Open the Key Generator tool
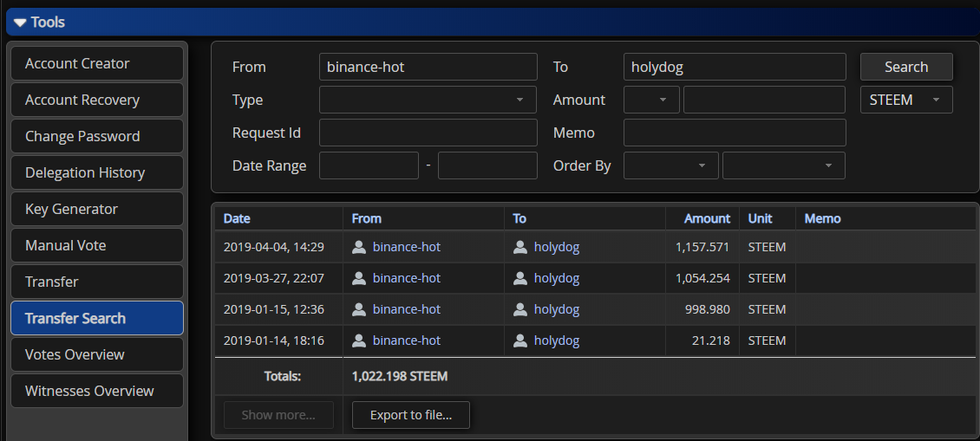Viewport: 980px width, 441px height. coord(97,209)
